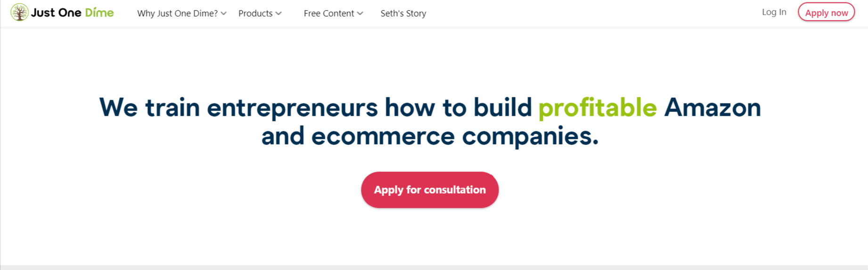Expand the Free Content chevron arrow
This screenshot has height=270, width=868.
pyautogui.click(x=360, y=14)
